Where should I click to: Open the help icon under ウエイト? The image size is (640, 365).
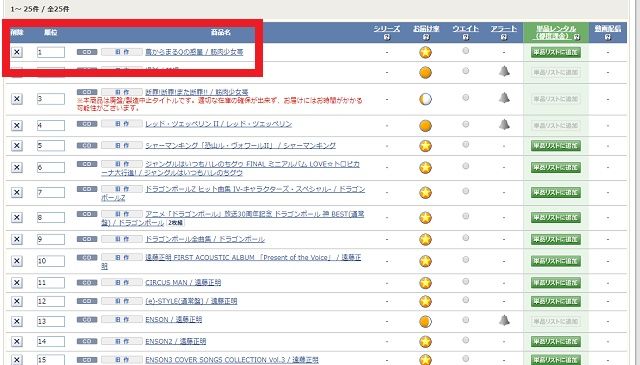(x=465, y=37)
